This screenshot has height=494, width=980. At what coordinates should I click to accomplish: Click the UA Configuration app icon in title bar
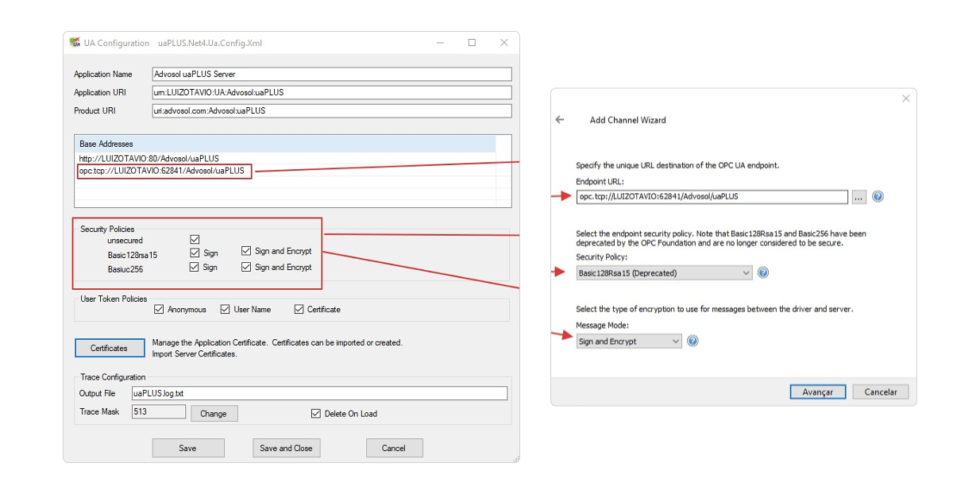pos(75,43)
